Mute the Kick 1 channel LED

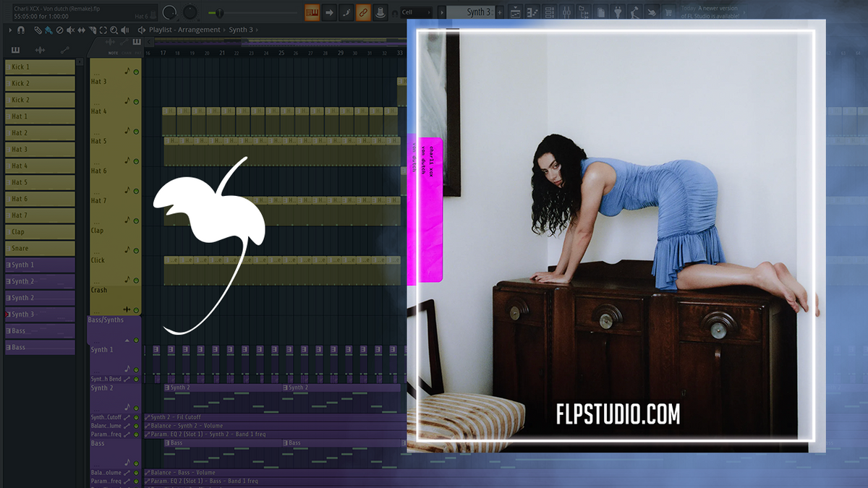pos(7,67)
